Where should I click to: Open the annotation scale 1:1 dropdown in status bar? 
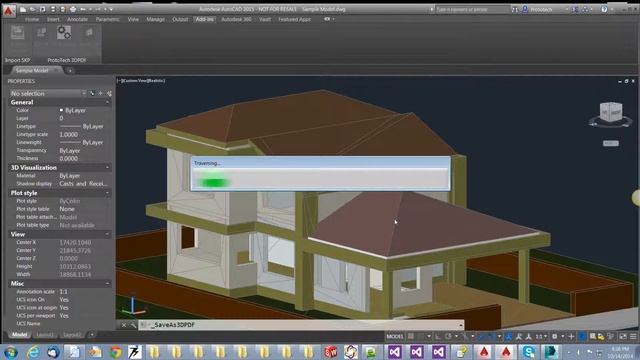[x=541, y=336]
